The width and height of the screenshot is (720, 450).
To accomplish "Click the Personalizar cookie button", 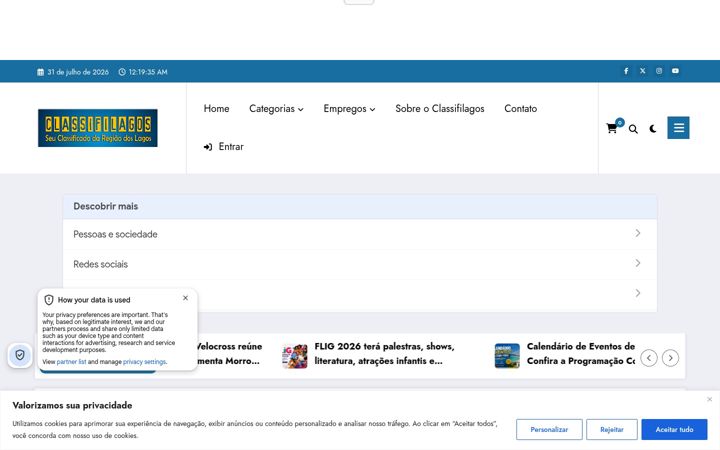I will 549,429.
